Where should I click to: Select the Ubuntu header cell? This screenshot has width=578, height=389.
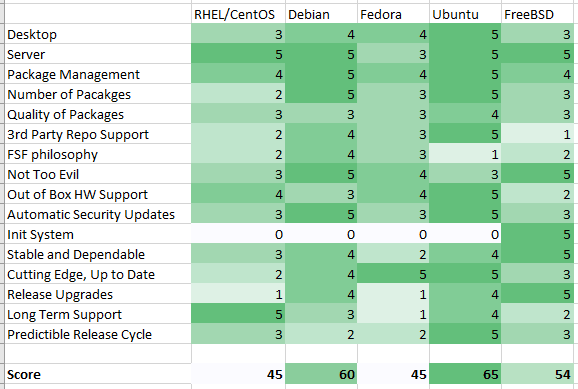pyautogui.click(x=465, y=14)
